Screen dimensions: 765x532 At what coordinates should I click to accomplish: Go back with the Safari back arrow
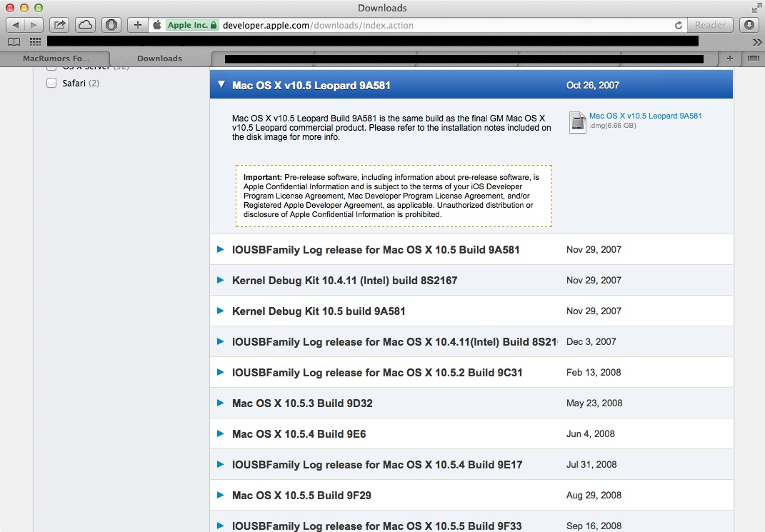coord(15,25)
